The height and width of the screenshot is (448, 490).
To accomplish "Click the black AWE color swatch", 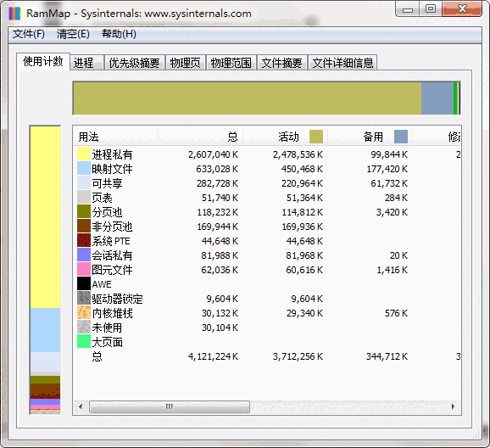I will click(84, 283).
